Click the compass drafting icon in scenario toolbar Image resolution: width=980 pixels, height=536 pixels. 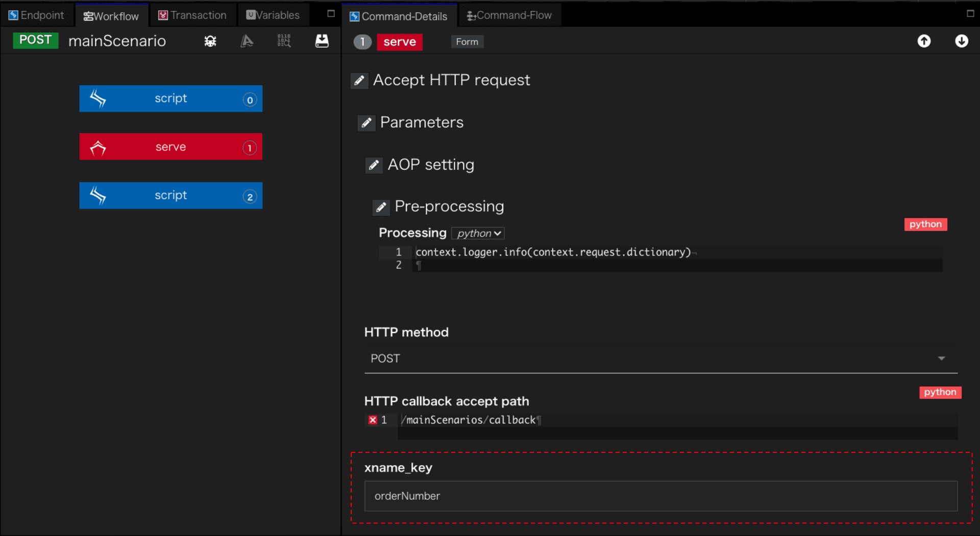pos(247,41)
